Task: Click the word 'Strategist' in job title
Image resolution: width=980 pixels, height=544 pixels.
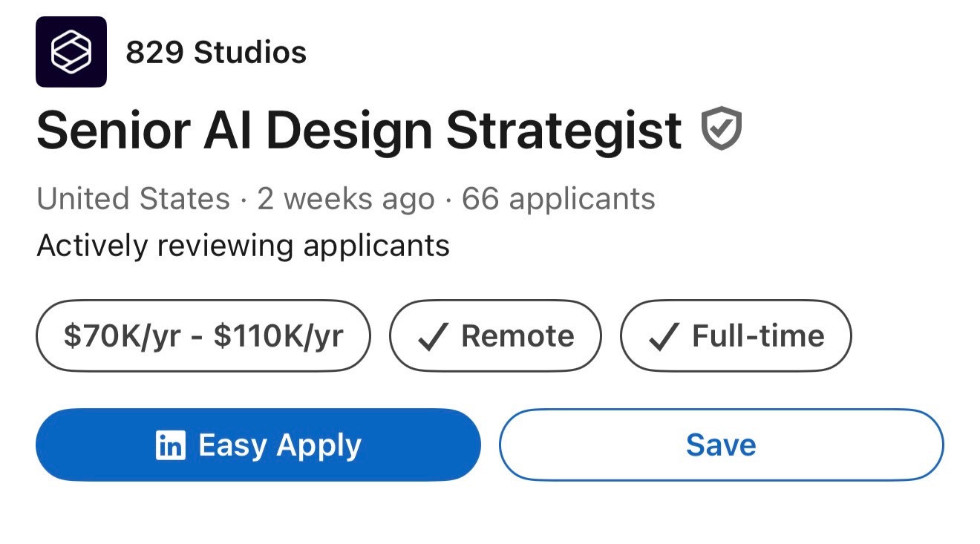Action: coord(563,131)
